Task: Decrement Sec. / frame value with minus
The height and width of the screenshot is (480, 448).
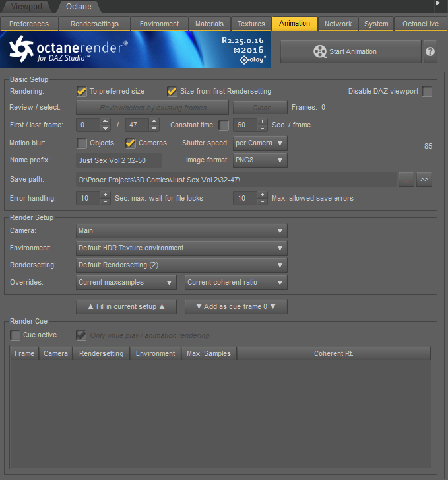Action: [262, 129]
